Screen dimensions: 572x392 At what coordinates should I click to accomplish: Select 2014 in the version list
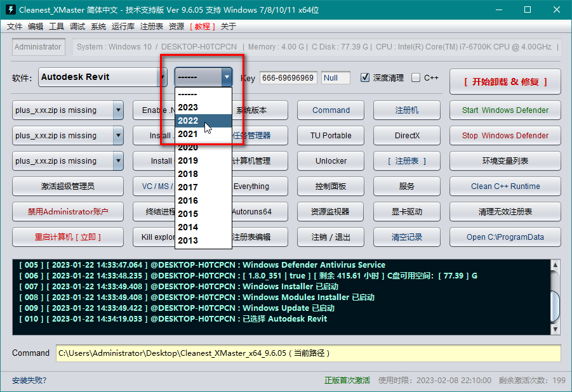pyautogui.click(x=204, y=227)
